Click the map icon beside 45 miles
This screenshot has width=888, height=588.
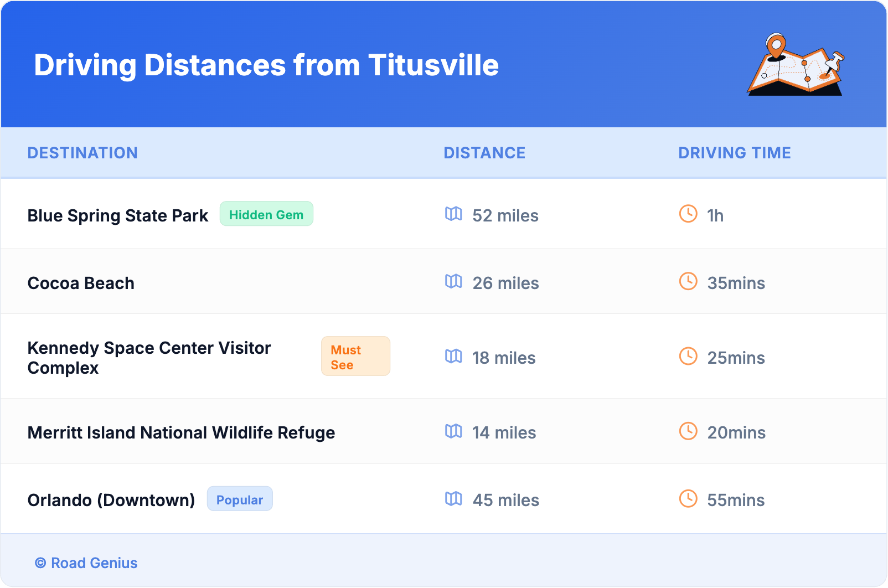(x=453, y=498)
